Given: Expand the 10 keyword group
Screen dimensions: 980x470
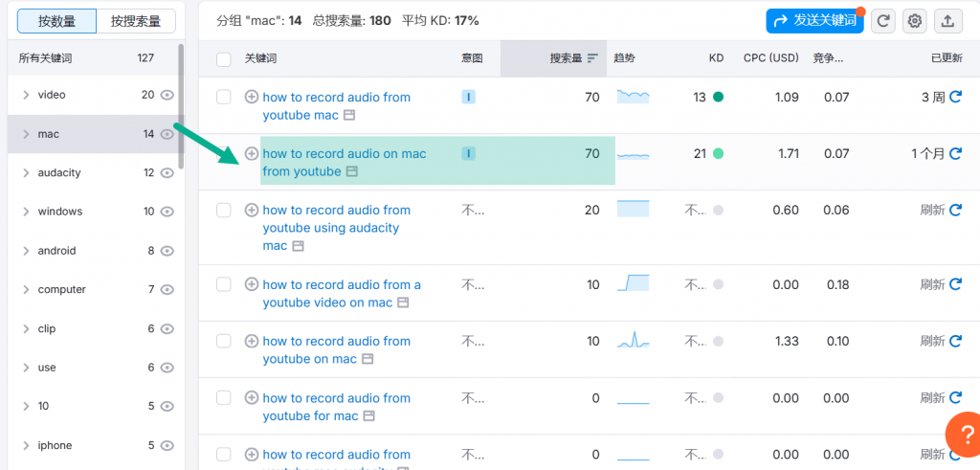Looking at the screenshot, I should (26, 406).
